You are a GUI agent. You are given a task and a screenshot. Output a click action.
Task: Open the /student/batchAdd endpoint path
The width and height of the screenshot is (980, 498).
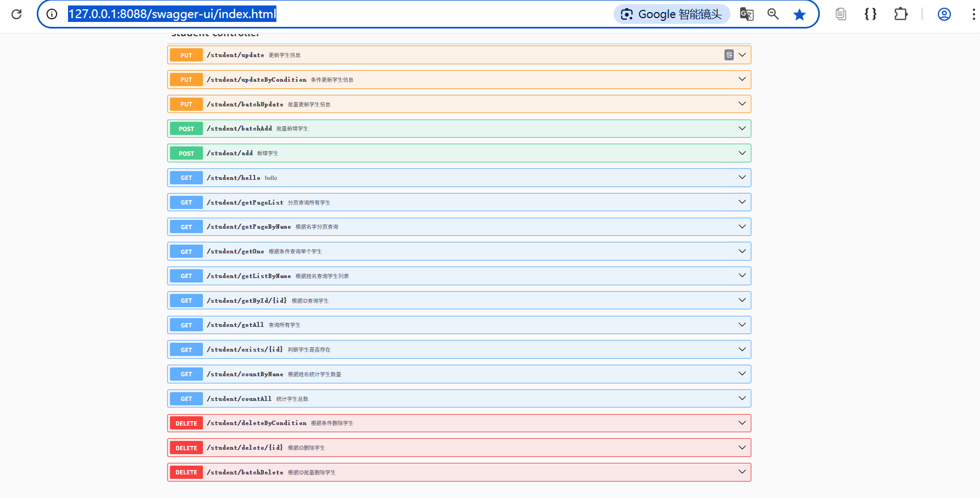[239, 128]
